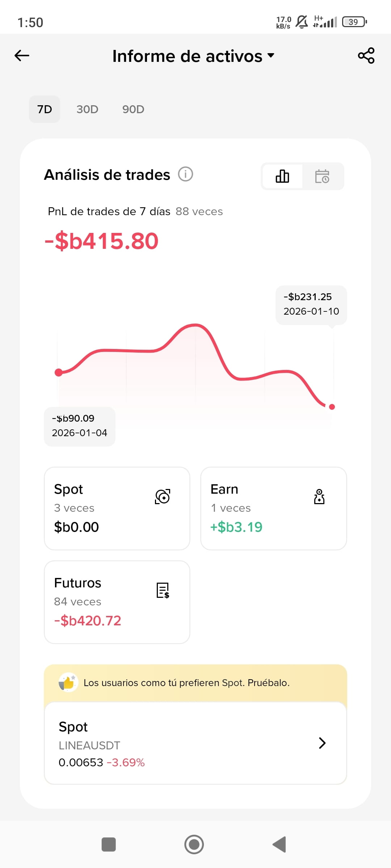This screenshot has height=868, width=391.
Task: Tap the 2026-01-10 chart end point
Action: tap(332, 407)
